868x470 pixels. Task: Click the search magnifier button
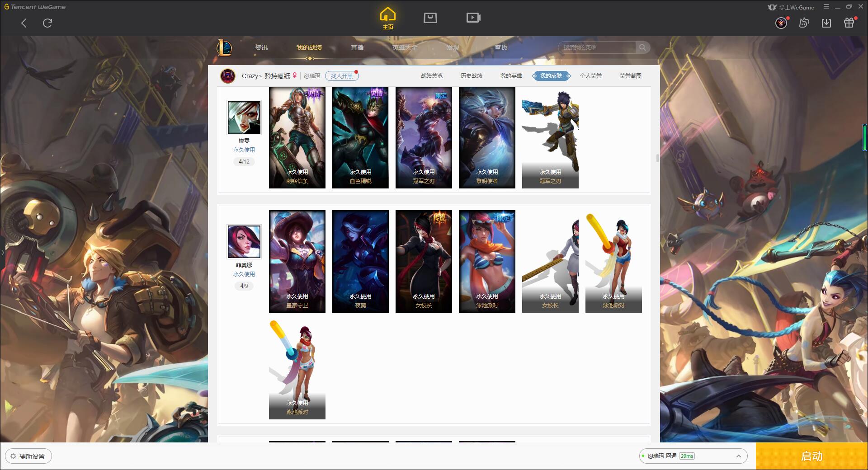coord(642,47)
